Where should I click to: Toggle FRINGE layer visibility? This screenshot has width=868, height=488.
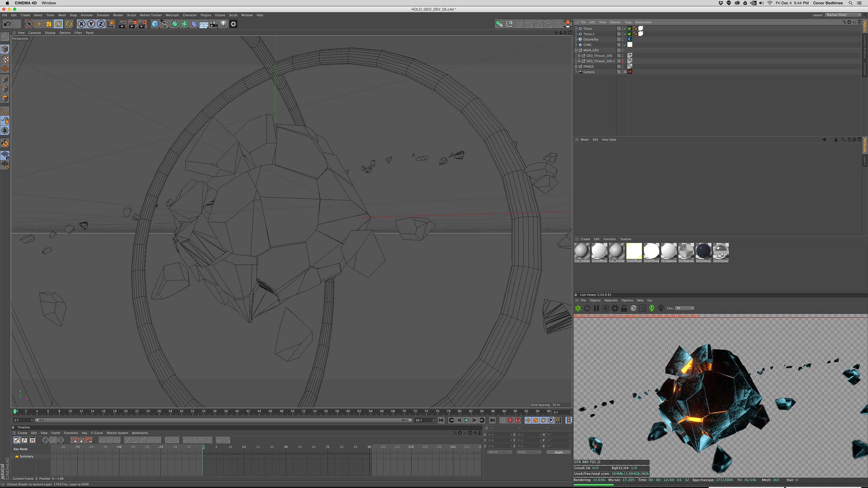pos(624,66)
